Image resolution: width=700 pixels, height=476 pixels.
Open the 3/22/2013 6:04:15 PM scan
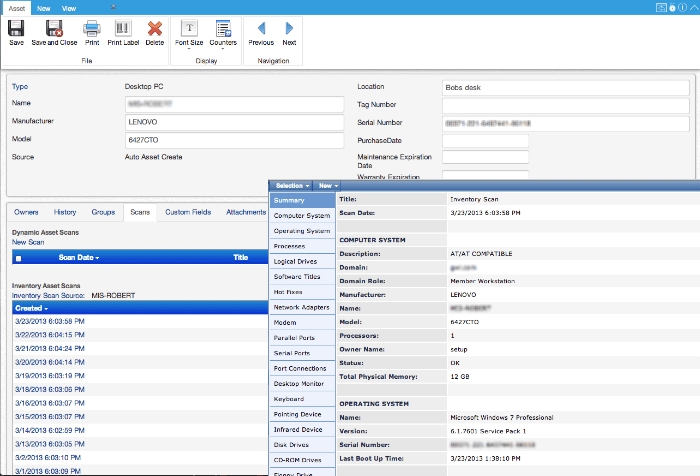coord(50,335)
